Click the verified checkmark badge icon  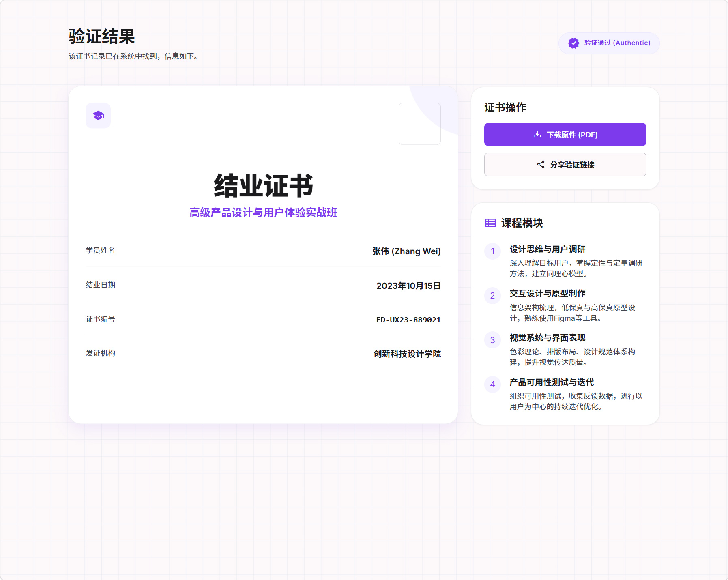(x=573, y=43)
